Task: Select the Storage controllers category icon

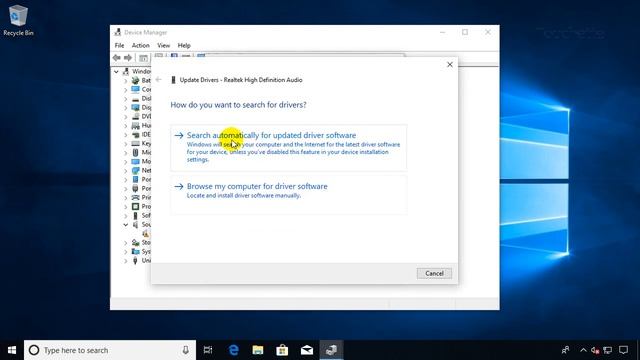Action: [135, 242]
